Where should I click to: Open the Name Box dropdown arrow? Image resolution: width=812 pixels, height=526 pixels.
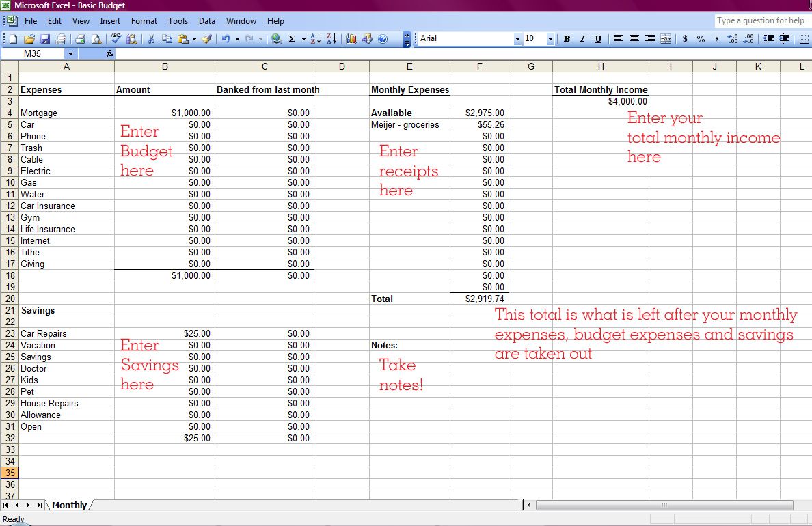click(70, 53)
